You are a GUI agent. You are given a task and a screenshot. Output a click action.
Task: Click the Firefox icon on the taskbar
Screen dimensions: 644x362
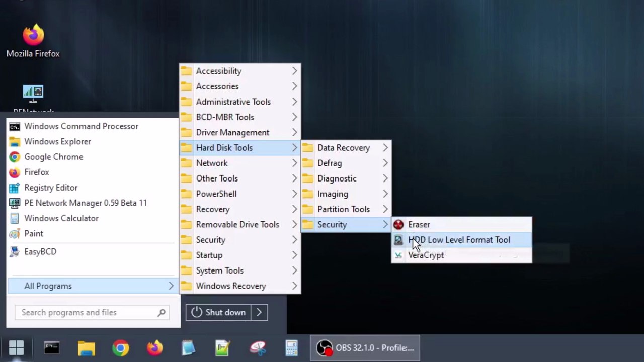[154, 348]
